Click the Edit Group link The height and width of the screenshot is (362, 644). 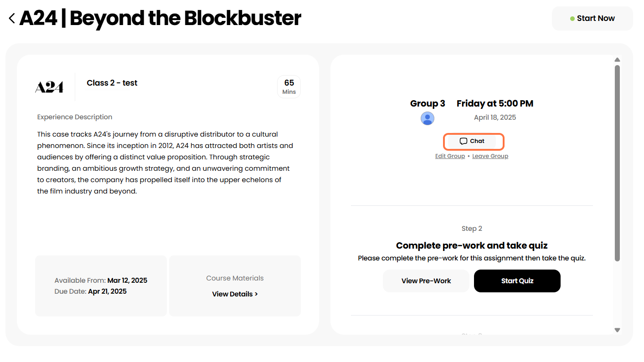(x=450, y=156)
